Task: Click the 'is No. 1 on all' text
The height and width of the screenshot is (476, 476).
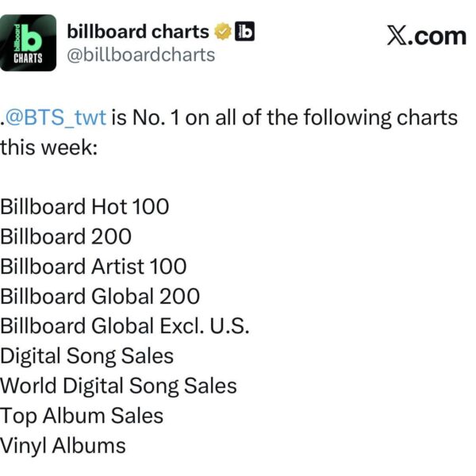Action: (175, 118)
